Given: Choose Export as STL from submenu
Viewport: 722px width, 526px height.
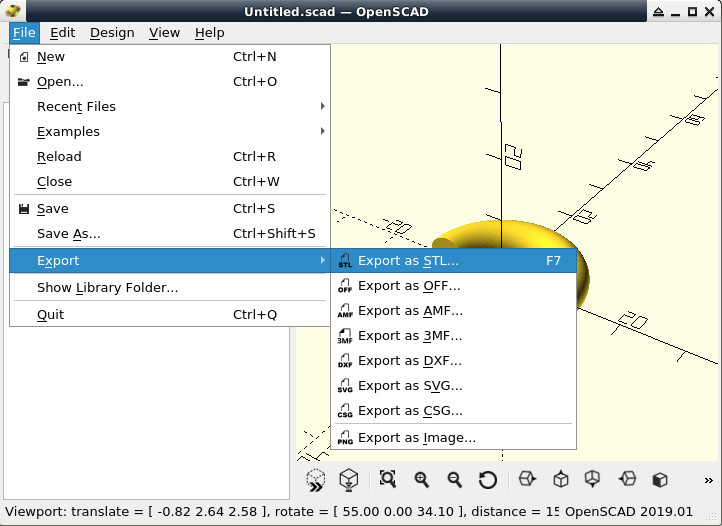Looking at the screenshot, I should point(454,261).
